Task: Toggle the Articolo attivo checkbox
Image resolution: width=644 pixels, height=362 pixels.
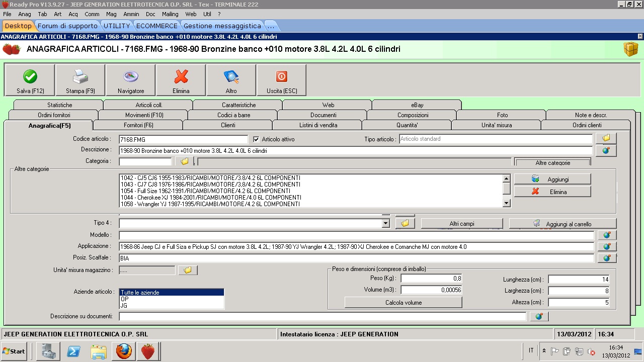Action: [256, 139]
